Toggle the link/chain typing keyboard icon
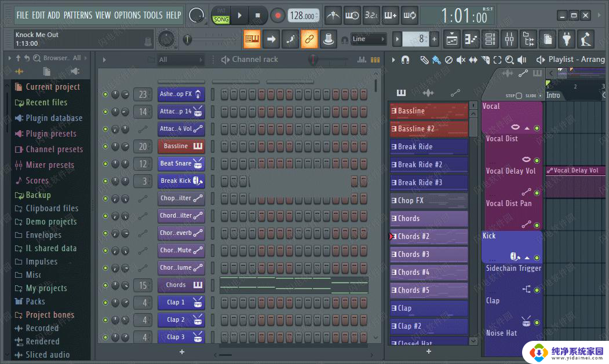 (309, 39)
